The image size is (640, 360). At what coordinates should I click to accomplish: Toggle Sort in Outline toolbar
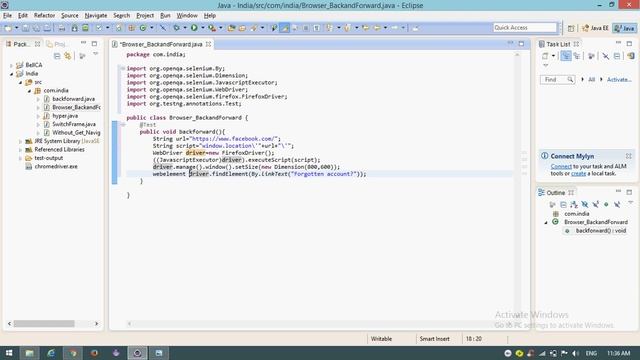[574, 204]
